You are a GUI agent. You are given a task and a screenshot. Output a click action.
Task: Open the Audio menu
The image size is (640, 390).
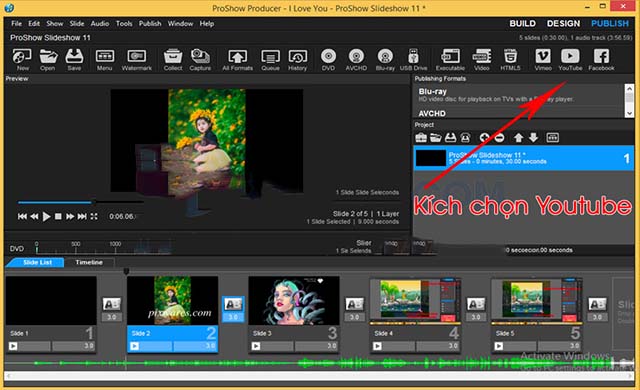coord(100,24)
